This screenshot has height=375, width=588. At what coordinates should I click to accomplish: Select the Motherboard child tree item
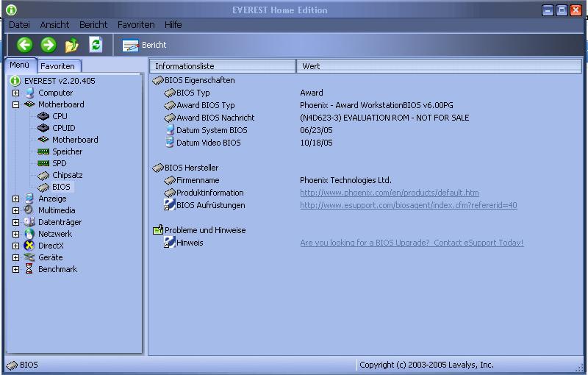tap(75, 140)
